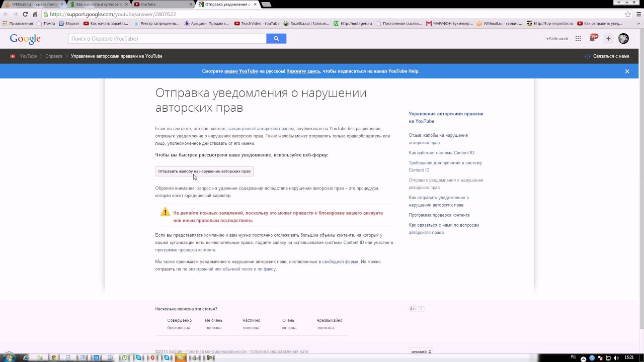
Task: Bookmark this page with the star
Action: 628,14
